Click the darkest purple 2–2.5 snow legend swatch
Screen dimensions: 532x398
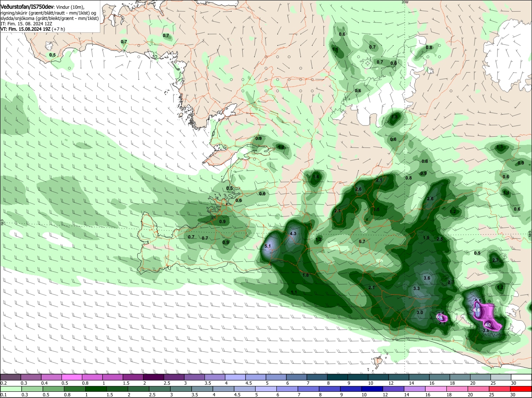pyautogui.click(x=155, y=377)
